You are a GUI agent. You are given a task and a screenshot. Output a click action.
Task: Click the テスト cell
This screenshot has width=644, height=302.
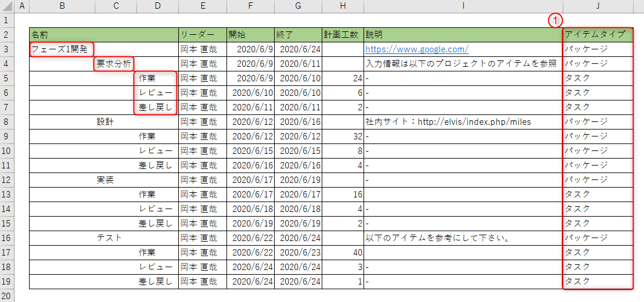pos(109,238)
